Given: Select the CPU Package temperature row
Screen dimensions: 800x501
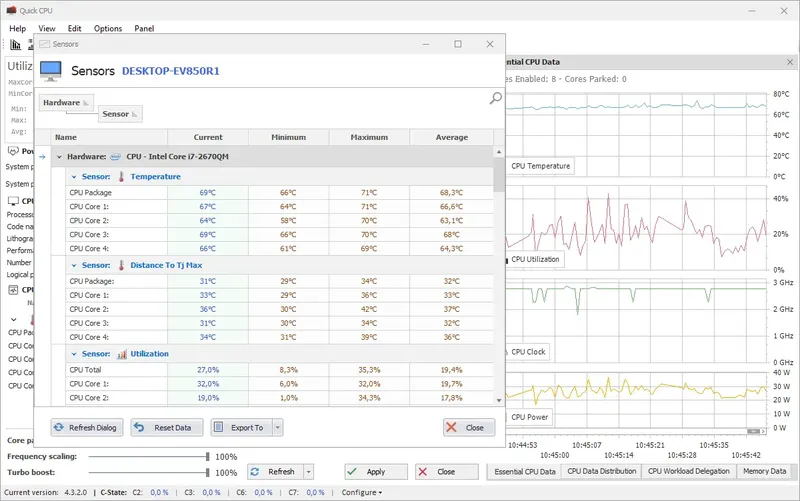Looking at the screenshot, I should [x=280, y=193].
